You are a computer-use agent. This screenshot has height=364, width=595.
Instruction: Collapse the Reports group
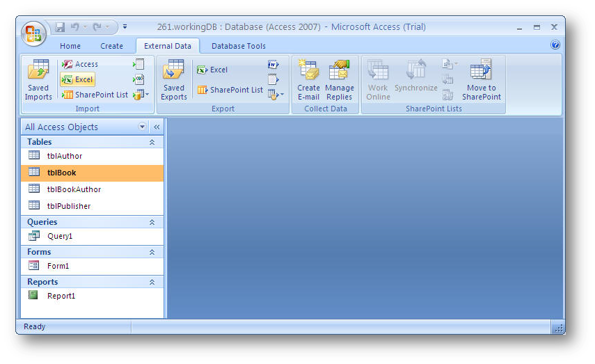152,282
